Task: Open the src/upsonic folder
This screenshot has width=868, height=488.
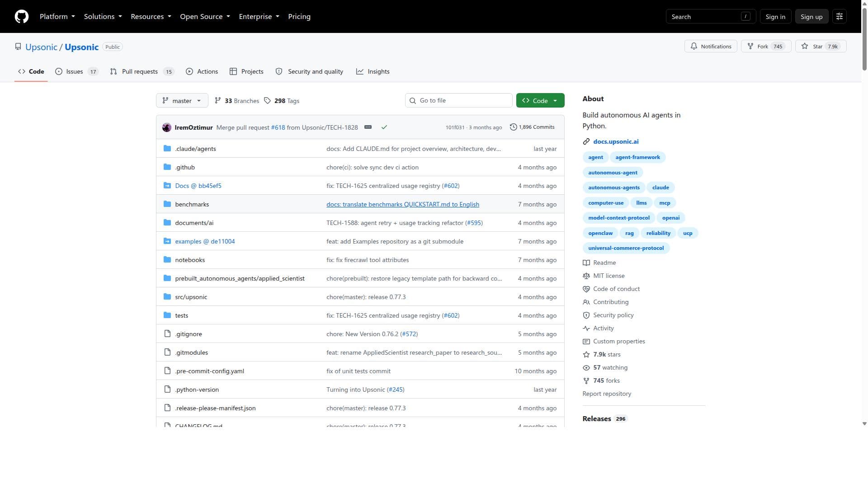Action: click(x=191, y=297)
